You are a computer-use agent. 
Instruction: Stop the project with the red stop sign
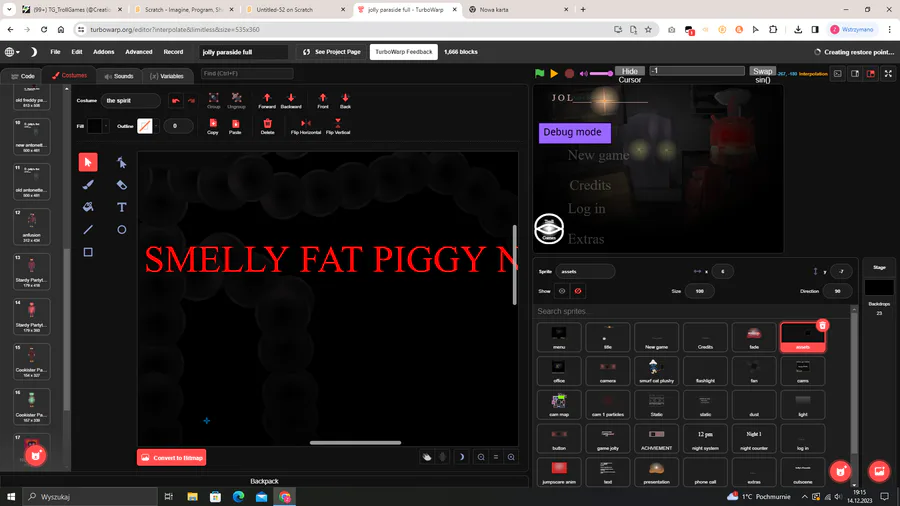click(x=569, y=73)
